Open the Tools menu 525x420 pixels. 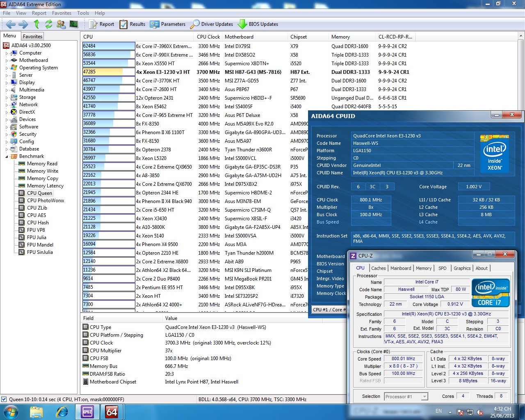click(83, 13)
